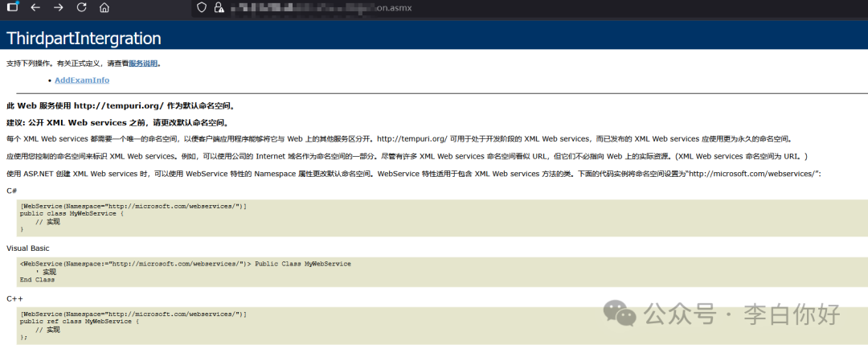Image resolution: width=868 pixels, height=349 pixels.
Task: Click the ThirdpartIntergration page heading
Action: click(84, 39)
